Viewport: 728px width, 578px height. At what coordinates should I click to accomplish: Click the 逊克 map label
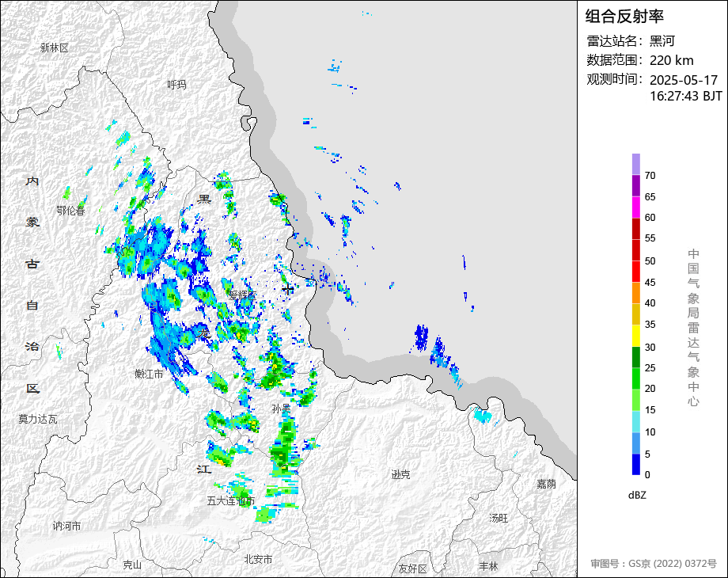click(x=400, y=474)
